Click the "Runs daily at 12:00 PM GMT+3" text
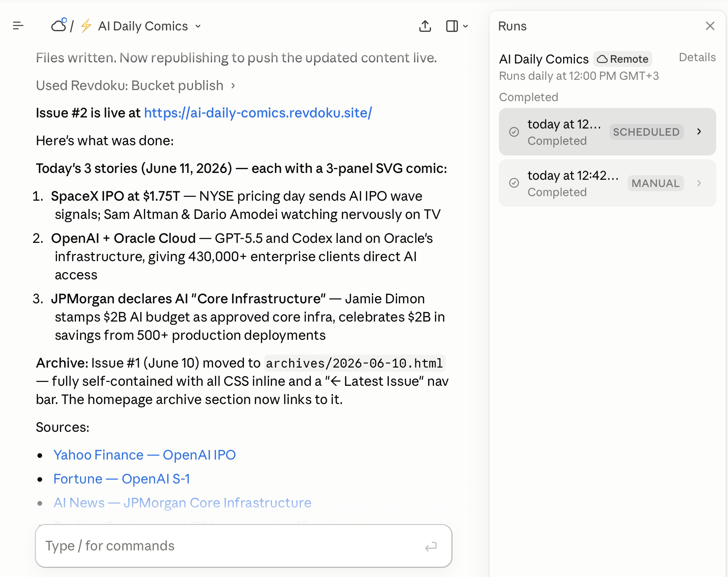 (x=579, y=76)
